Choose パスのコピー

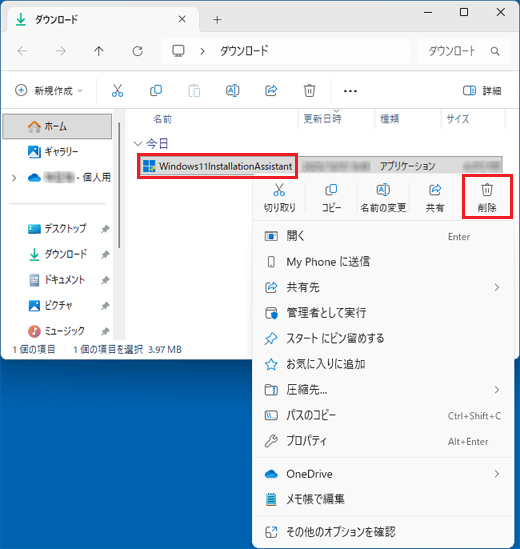pyautogui.click(x=383, y=415)
